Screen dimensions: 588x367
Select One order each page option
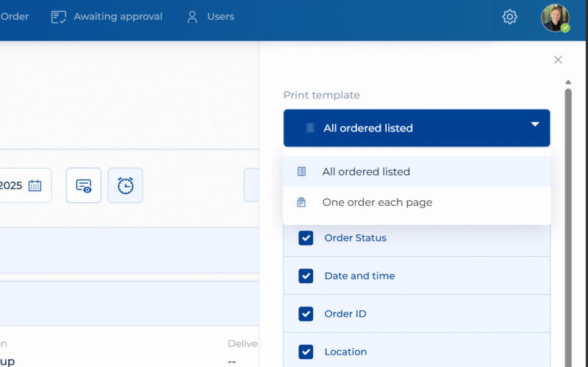point(417,202)
